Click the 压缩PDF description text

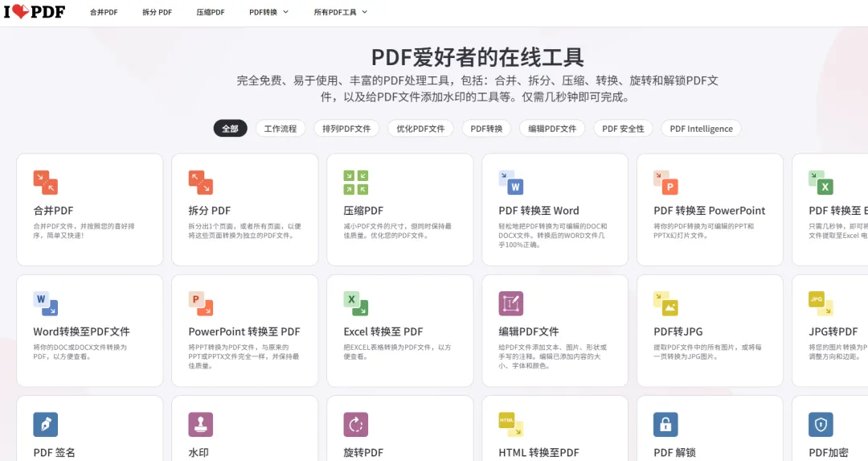tap(398, 230)
